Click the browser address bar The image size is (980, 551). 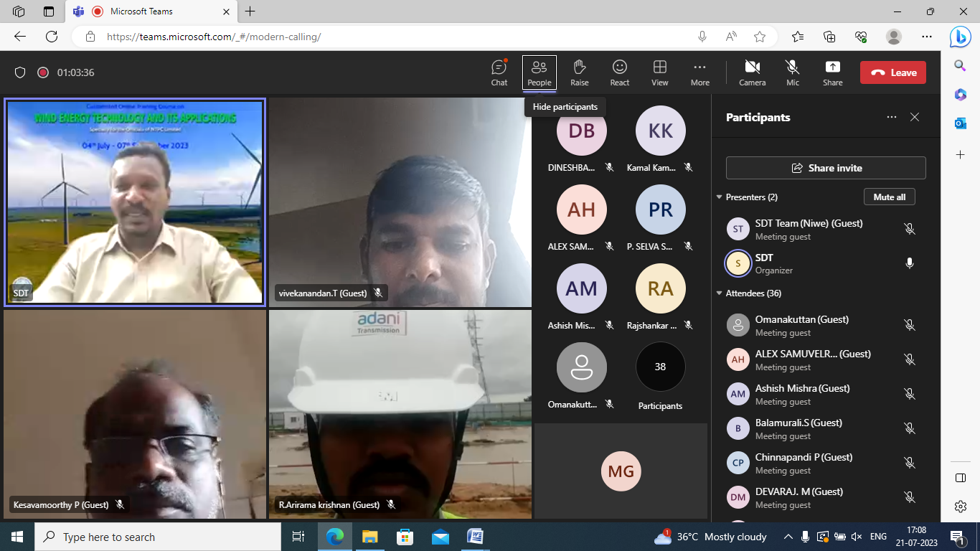[x=395, y=37]
